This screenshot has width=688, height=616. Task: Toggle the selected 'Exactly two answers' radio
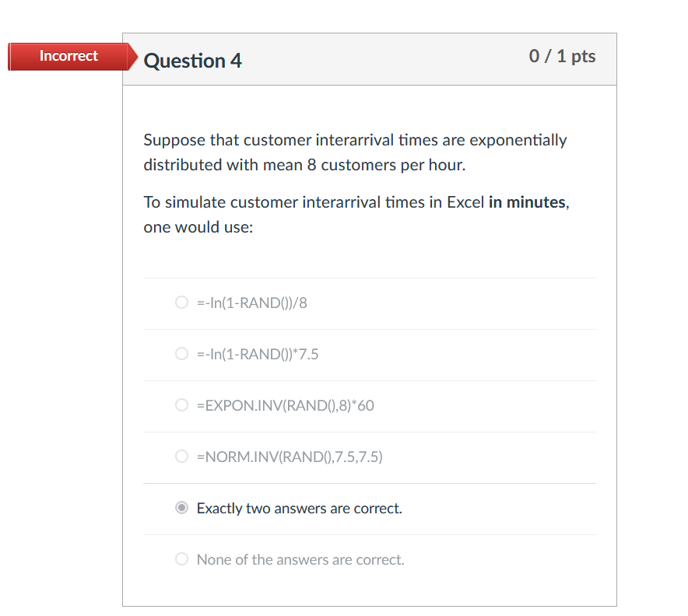point(181,508)
